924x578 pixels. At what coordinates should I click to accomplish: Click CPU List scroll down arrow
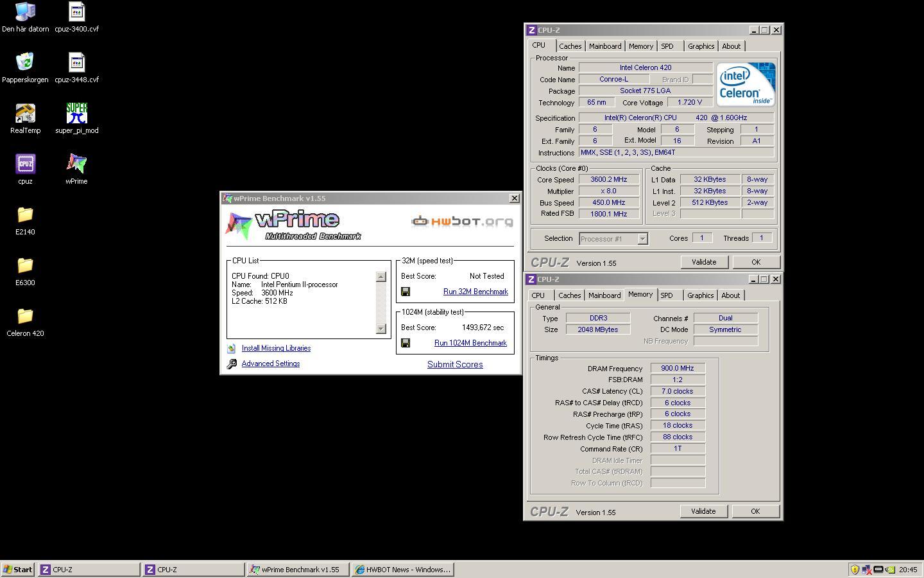(381, 329)
